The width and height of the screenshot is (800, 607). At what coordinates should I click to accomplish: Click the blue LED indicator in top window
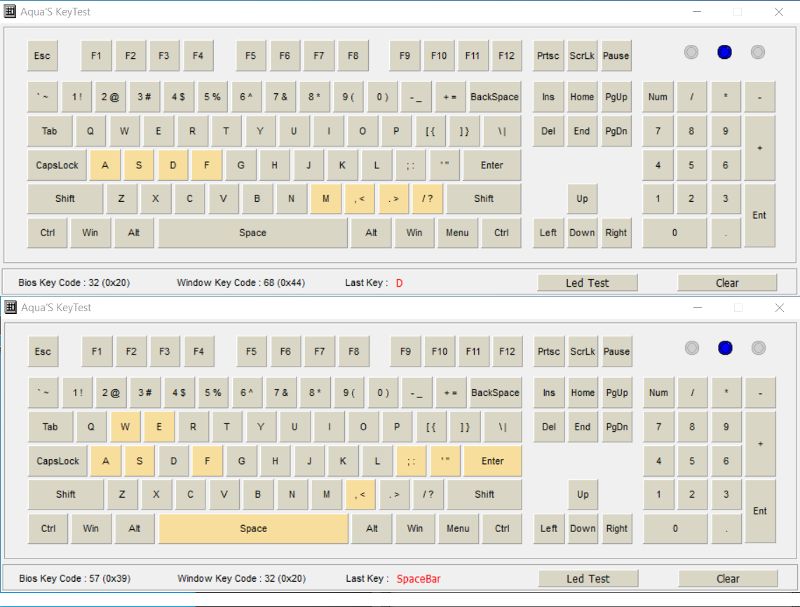[724, 52]
